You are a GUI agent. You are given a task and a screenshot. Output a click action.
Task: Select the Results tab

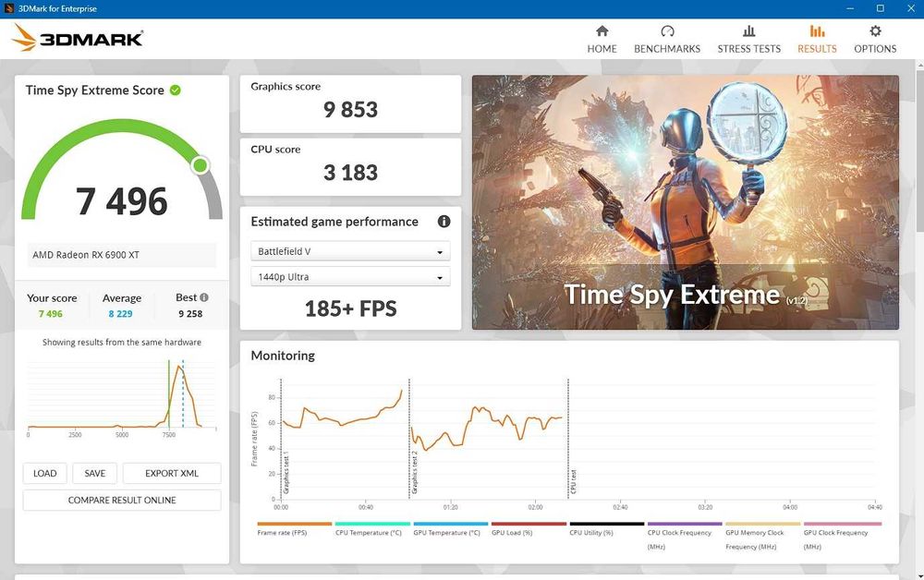pos(817,40)
